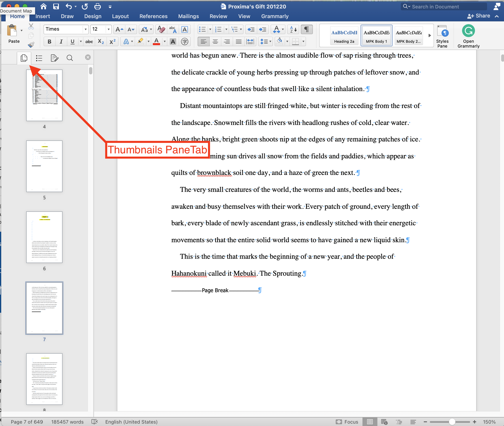Click the Cut scissors icon
Image resolution: width=504 pixels, height=426 pixels.
click(x=31, y=26)
